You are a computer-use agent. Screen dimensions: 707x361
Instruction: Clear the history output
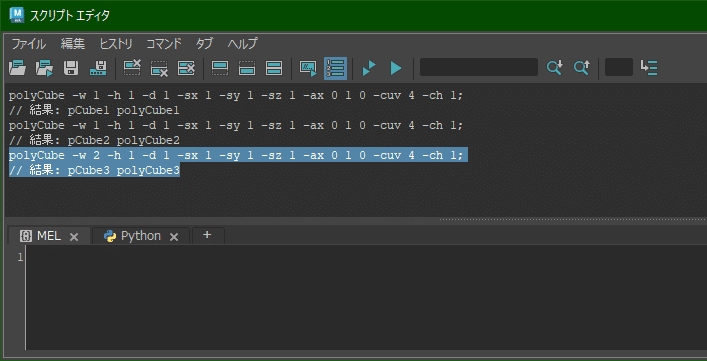(x=132, y=68)
